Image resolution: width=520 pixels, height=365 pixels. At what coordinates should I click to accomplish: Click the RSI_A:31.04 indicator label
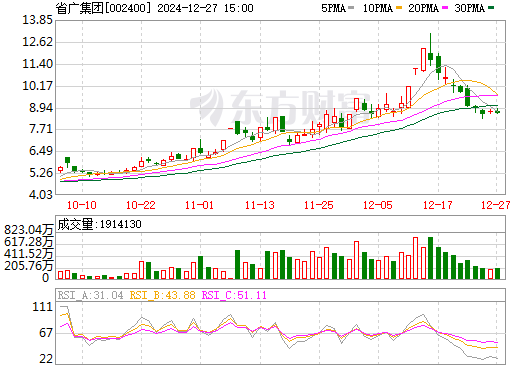click(x=90, y=295)
